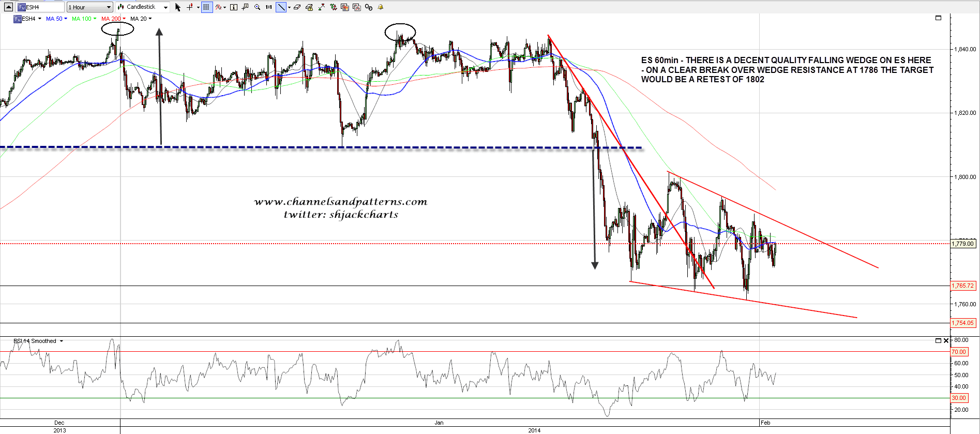Open the data info box icon
Viewport: 980px width, 434px height.
pyautogui.click(x=233, y=7)
